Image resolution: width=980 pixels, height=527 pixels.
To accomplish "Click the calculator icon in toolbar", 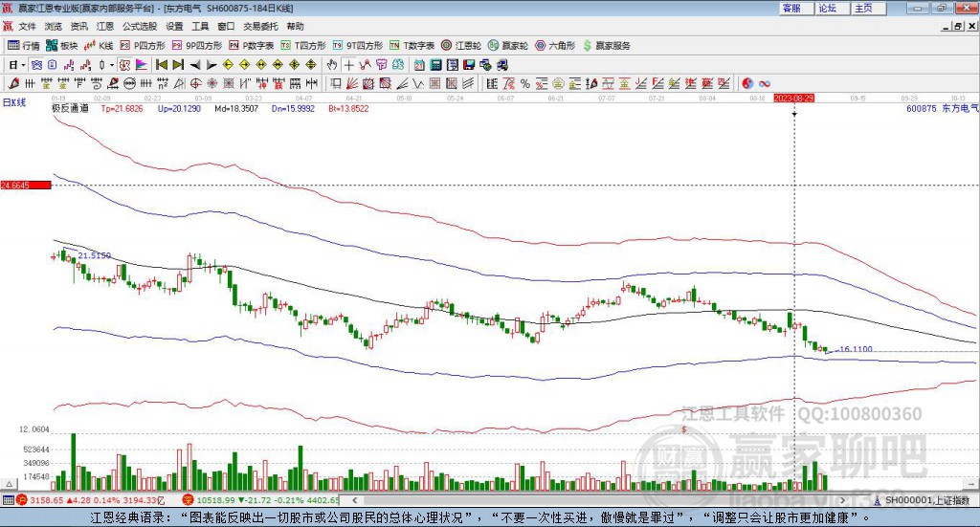I will point(435,65).
